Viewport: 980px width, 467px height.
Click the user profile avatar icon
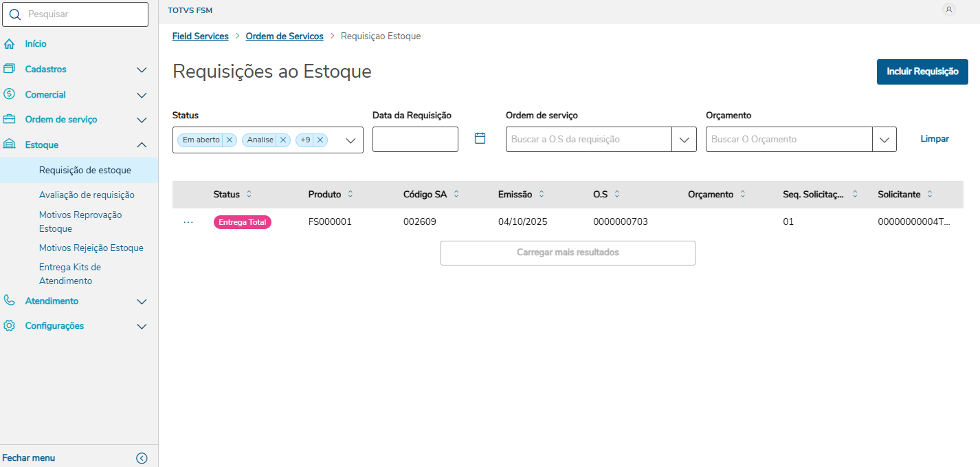click(949, 10)
